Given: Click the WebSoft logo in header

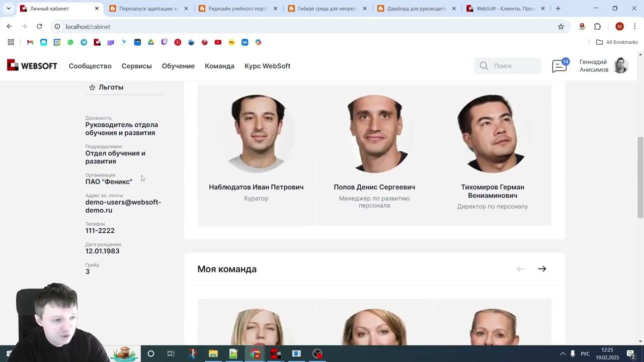Looking at the screenshot, I should (32, 65).
